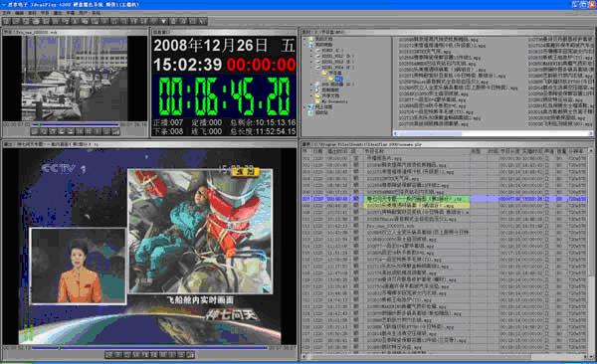Click the broadcast video progress bar
The image size is (597, 364).
(149, 347)
